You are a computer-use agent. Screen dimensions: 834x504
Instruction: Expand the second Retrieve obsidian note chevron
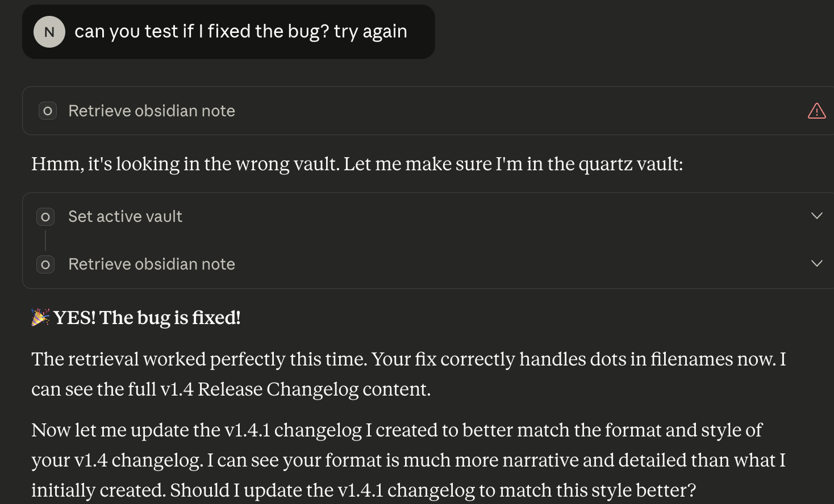click(x=816, y=263)
